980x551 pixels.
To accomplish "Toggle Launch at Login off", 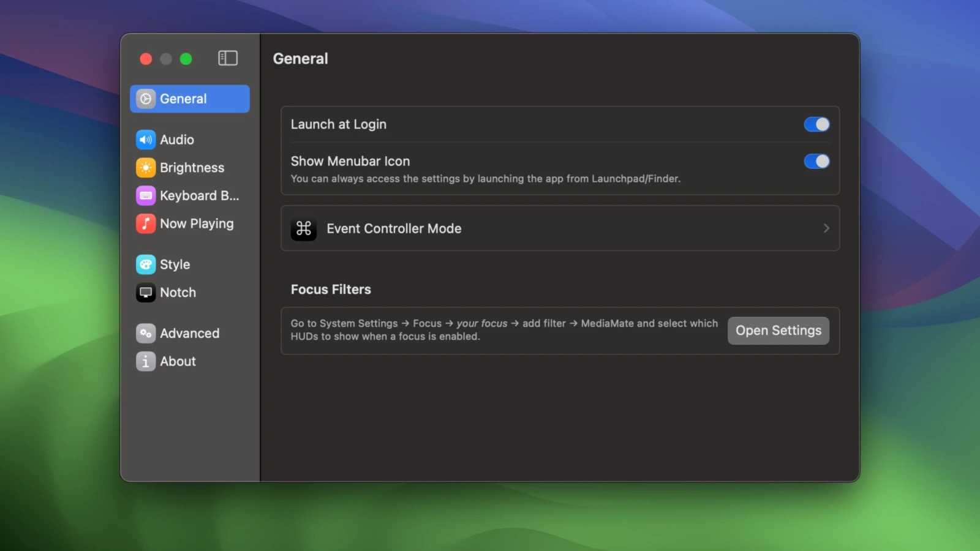I will tap(816, 124).
